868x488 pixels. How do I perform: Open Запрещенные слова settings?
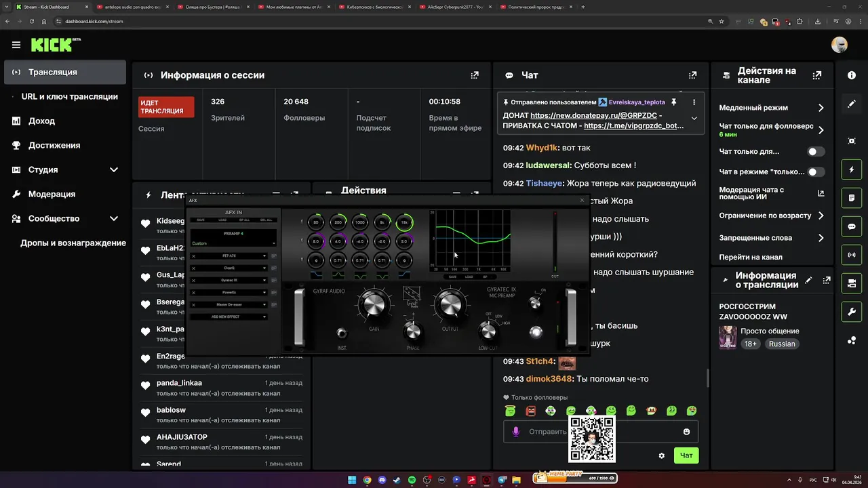click(821, 238)
